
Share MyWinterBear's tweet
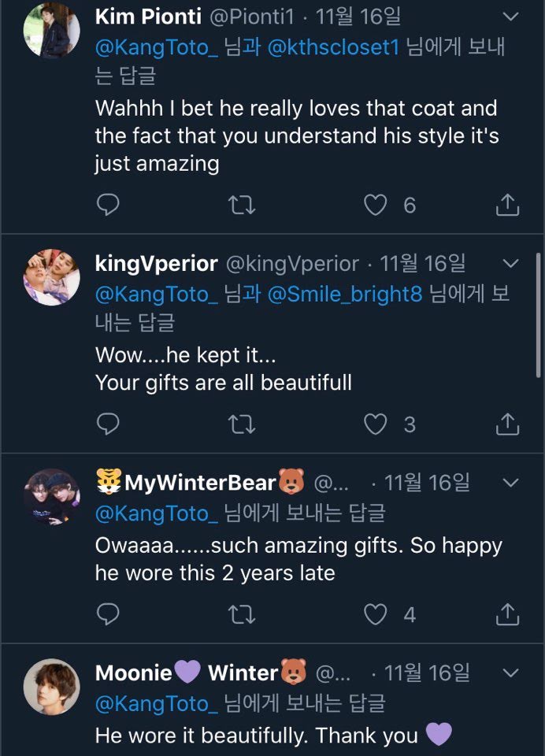pyautogui.click(x=509, y=614)
